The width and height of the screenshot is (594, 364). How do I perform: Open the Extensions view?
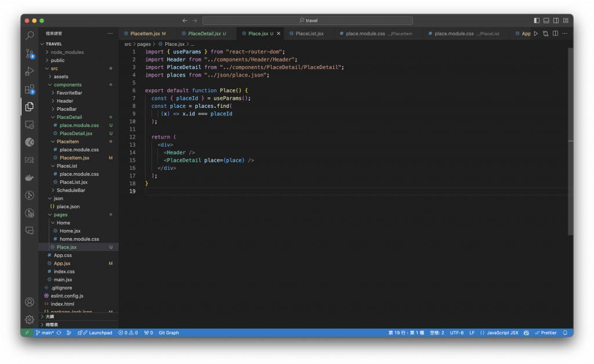pyautogui.click(x=30, y=89)
